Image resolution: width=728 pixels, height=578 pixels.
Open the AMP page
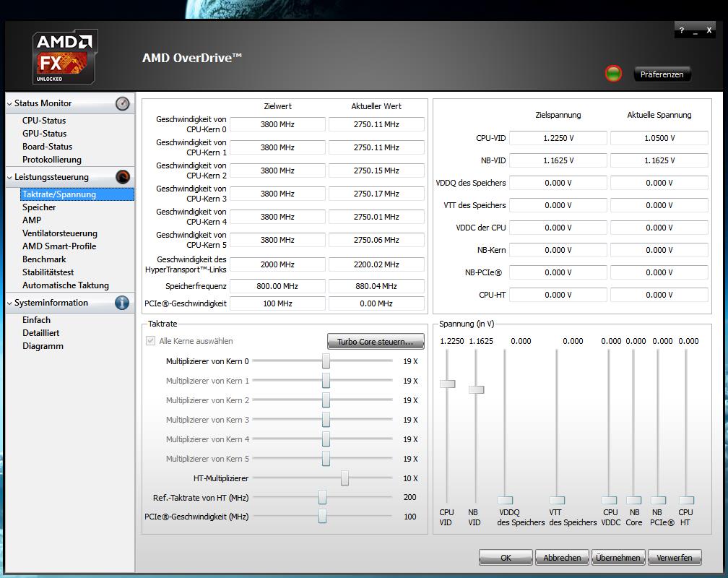click(x=32, y=220)
